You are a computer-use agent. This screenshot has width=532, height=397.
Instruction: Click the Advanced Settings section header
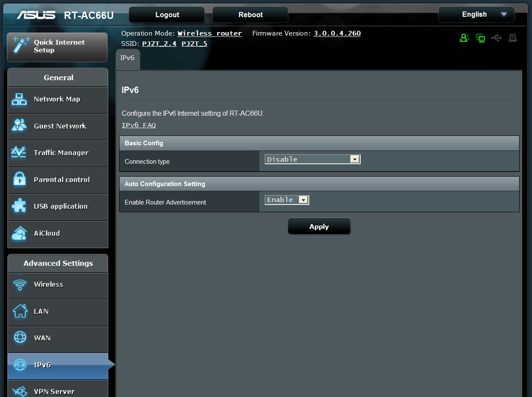click(x=58, y=263)
